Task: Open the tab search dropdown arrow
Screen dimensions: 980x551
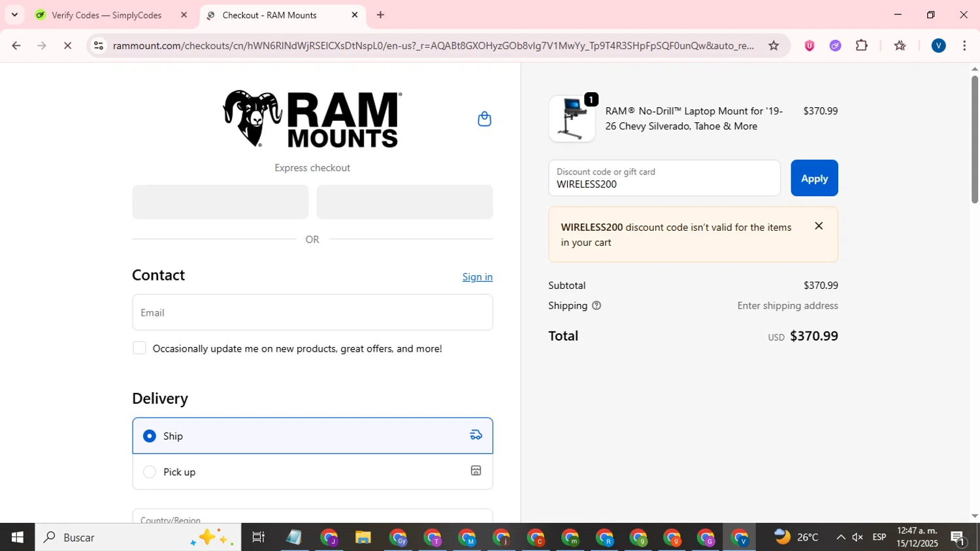Action: coord(14,15)
